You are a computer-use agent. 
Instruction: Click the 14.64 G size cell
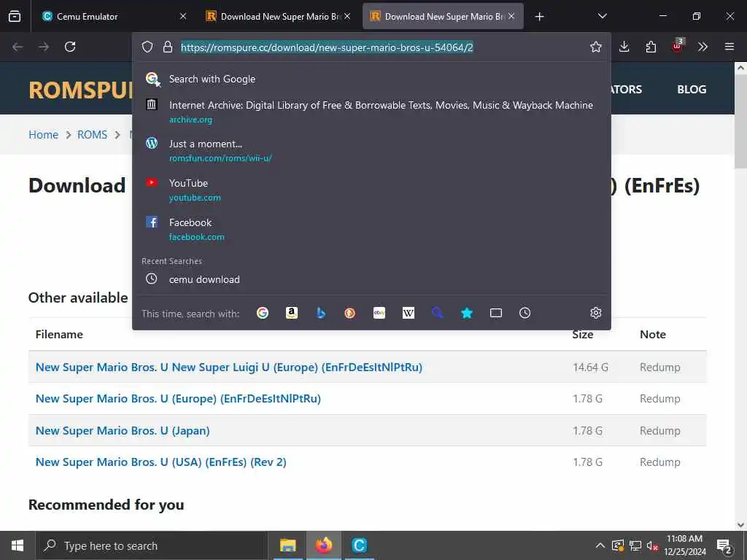pyautogui.click(x=591, y=367)
